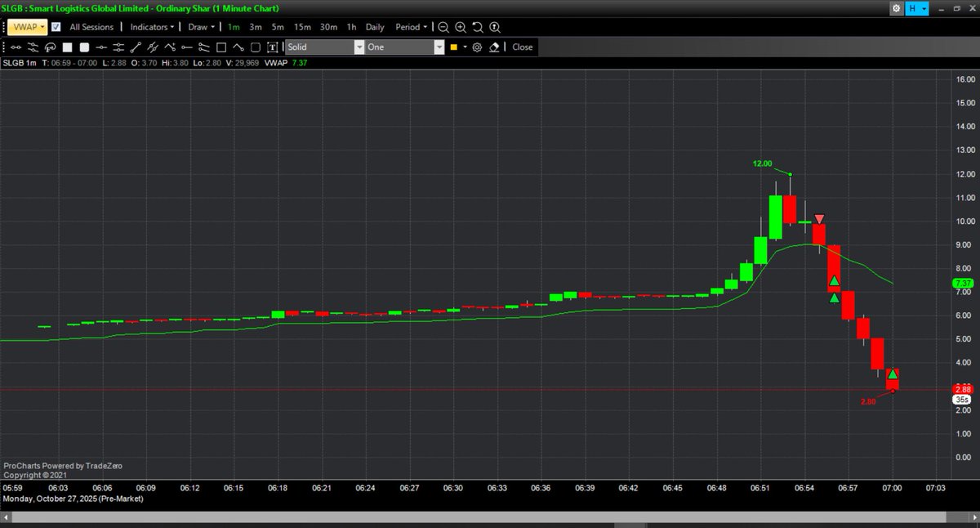Click the blue H layout button
The width and height of the screenshot is (980, 528).
click(914, 7)
